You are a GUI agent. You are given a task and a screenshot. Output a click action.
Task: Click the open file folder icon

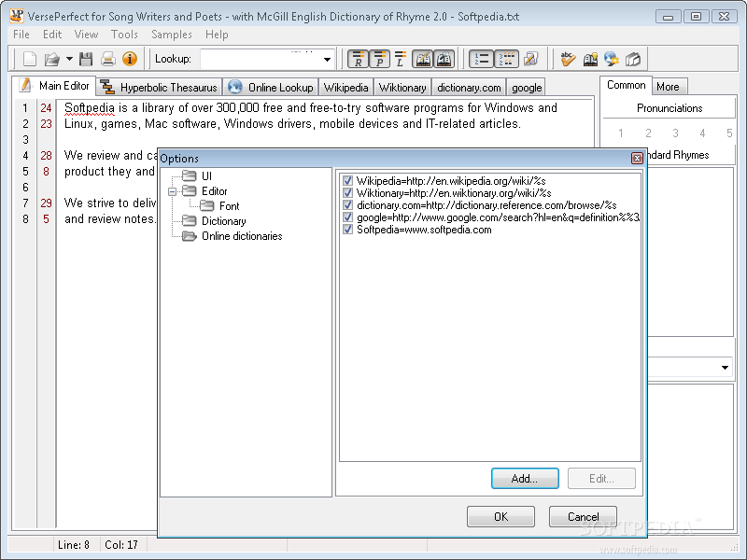tap(51, 59)
